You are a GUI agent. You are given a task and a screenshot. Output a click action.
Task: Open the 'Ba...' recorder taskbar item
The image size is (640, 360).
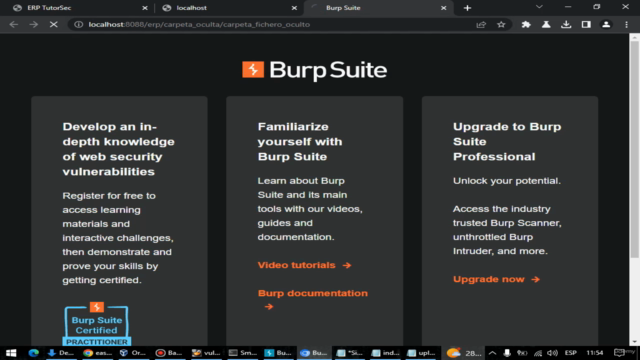pos(169,353)
